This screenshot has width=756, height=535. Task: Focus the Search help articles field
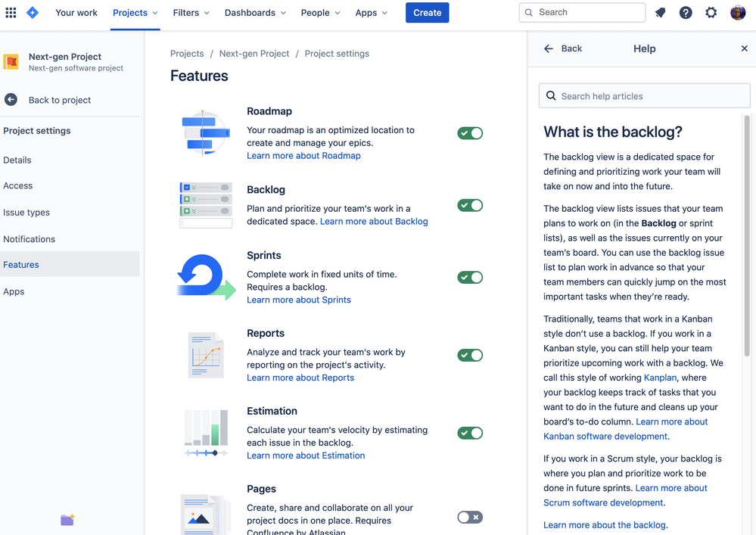[645, 96]
